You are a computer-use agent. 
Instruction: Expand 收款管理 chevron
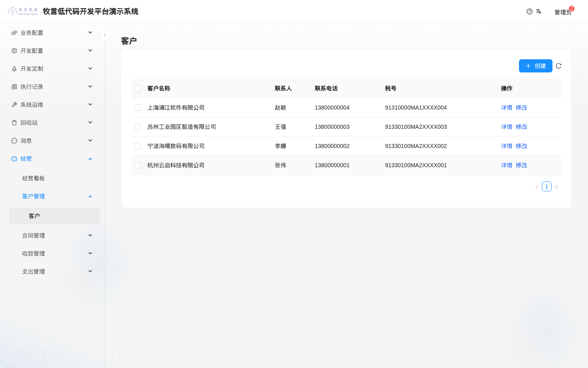click(90, 254)
